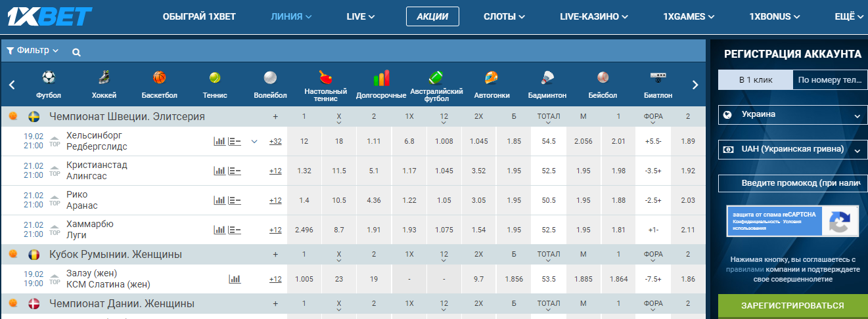Expand the СЛОТЫ menu
868x319 pixels.
(504, 16)
